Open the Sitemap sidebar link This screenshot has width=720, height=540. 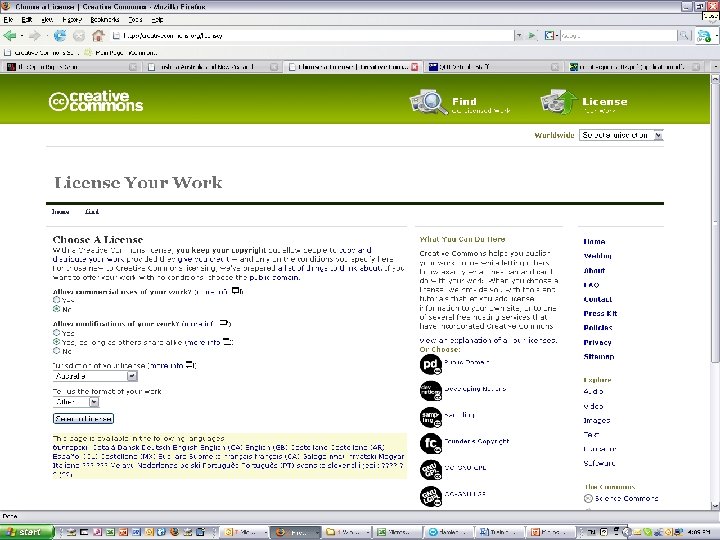click(599, 356)
